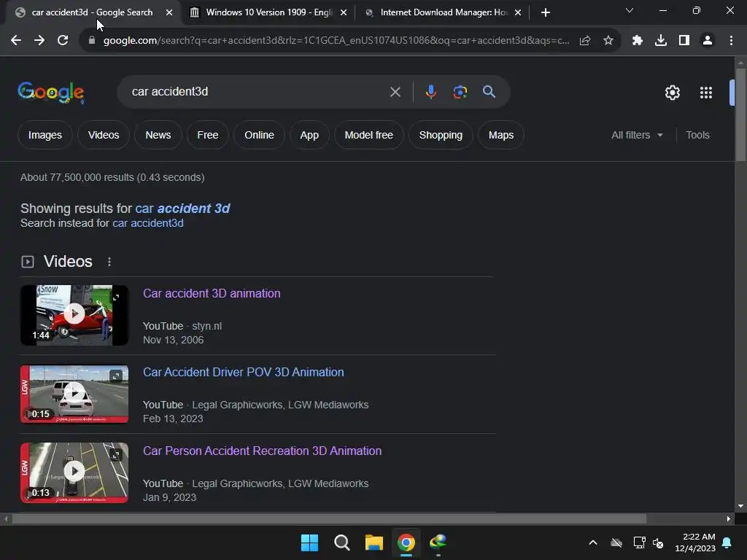Open the Chrome profile menu
The image size is (747, 560).
point(708,41)
